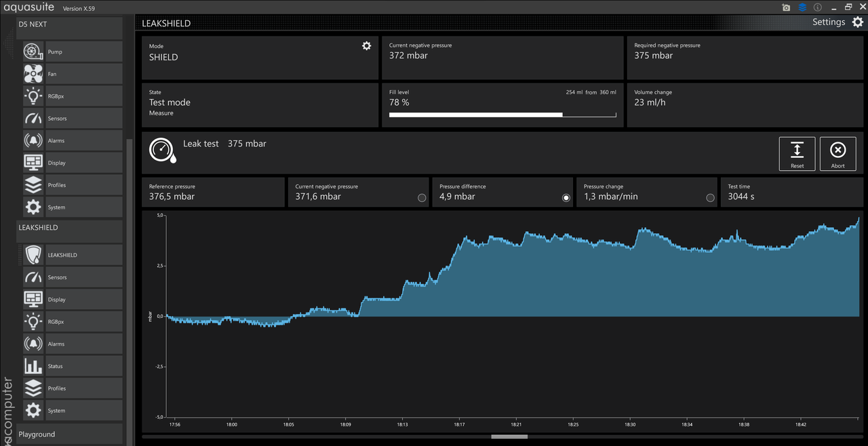
Task: Click the blue layers icon in title bar
Action: [x=802, y=7]
